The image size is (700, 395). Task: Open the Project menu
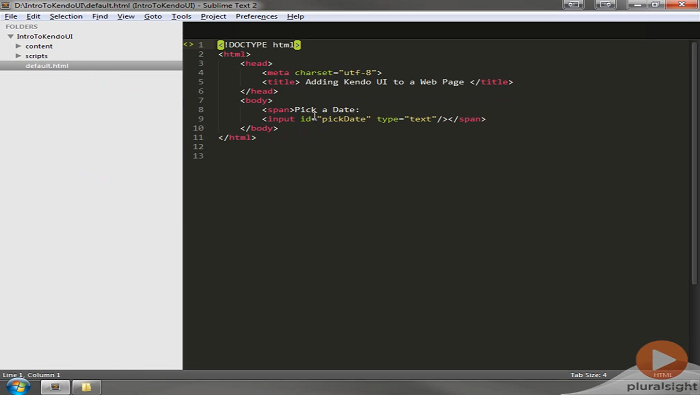213,17
